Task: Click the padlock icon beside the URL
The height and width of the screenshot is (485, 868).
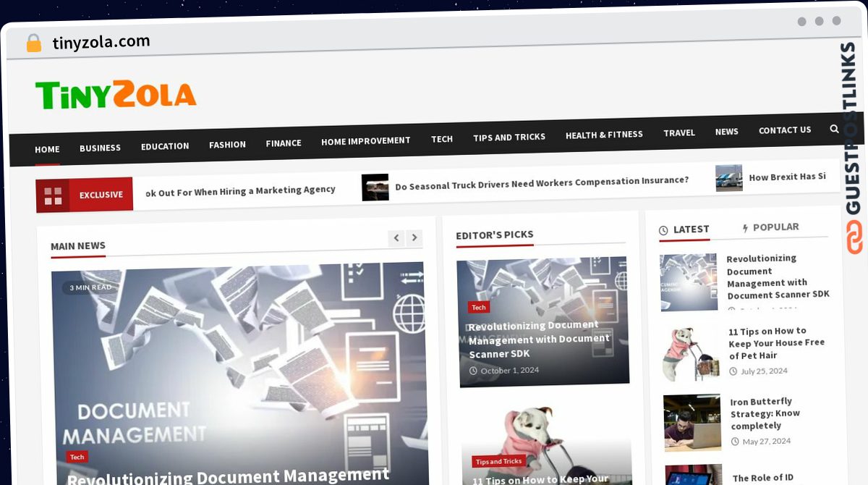Action: 34,43
